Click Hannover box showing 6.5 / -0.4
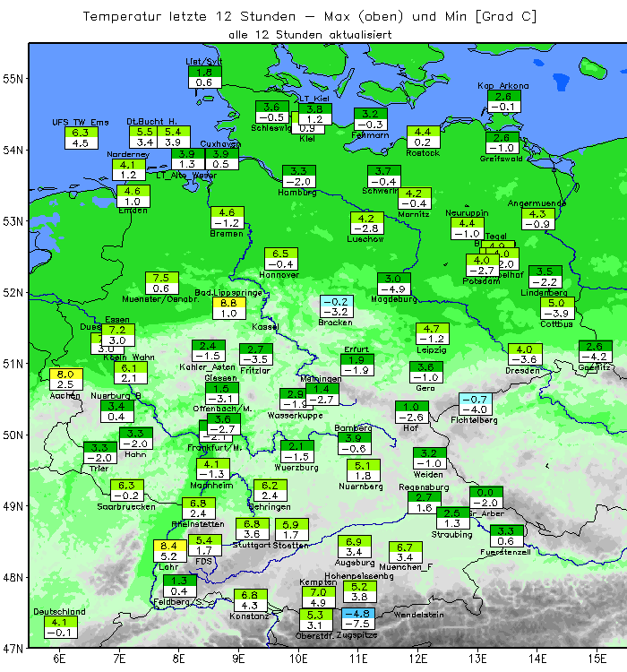 click(281, 259)
